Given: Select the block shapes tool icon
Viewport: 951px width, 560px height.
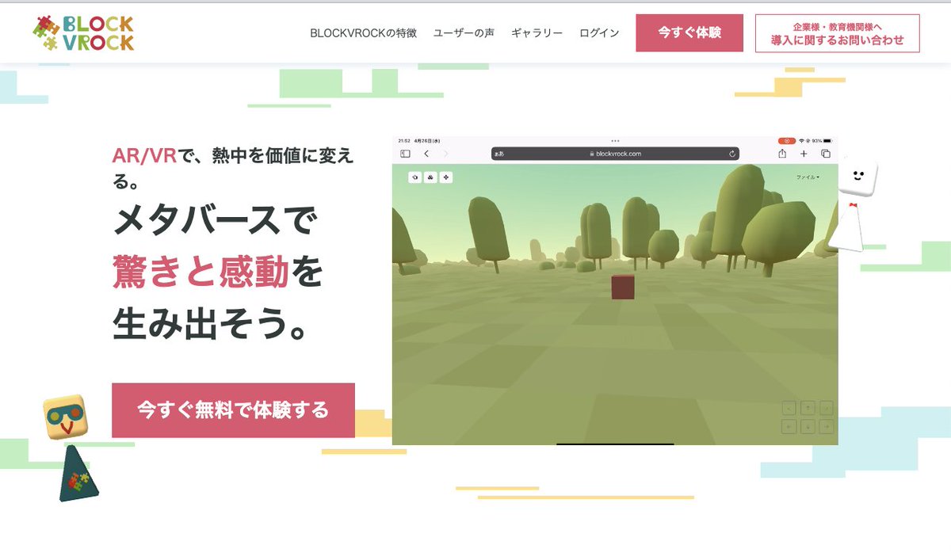Looking at the screenshot, I should [430, 177].
